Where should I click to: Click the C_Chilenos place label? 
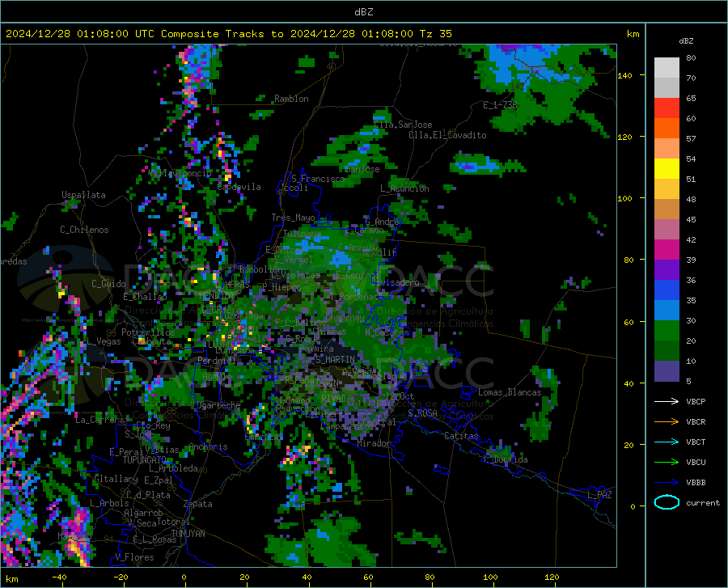pos(84,230)
